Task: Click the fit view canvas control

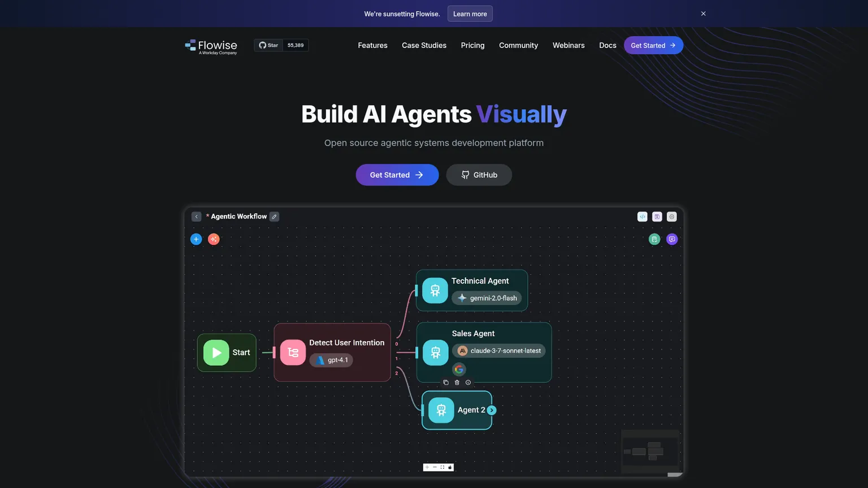Action: tap(442, 467)
